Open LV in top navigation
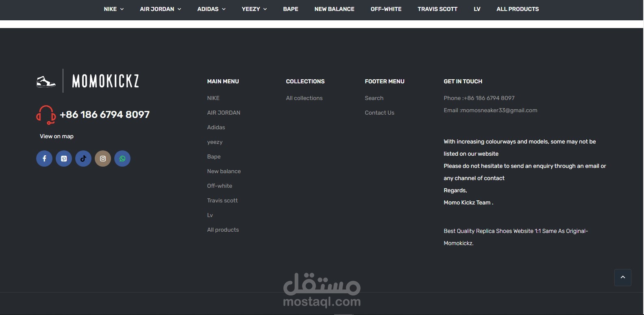 coord(477,9)
